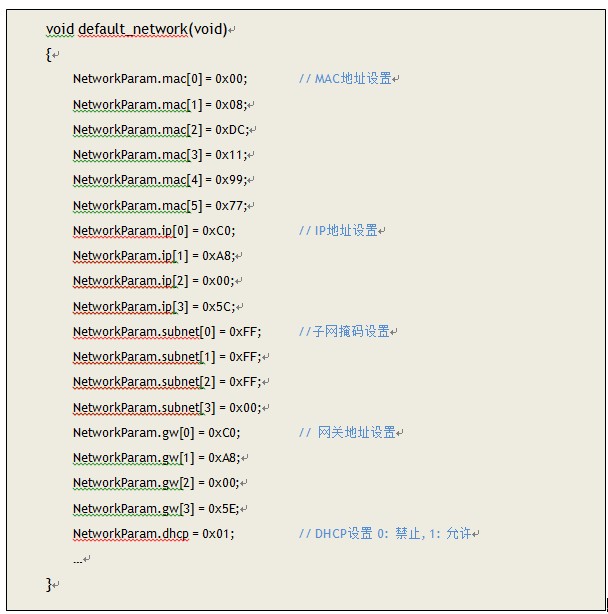Click line 'NetworkParam.mac[4] = 0x99;'
608x614 pixels.
click(x=160, y=180)
